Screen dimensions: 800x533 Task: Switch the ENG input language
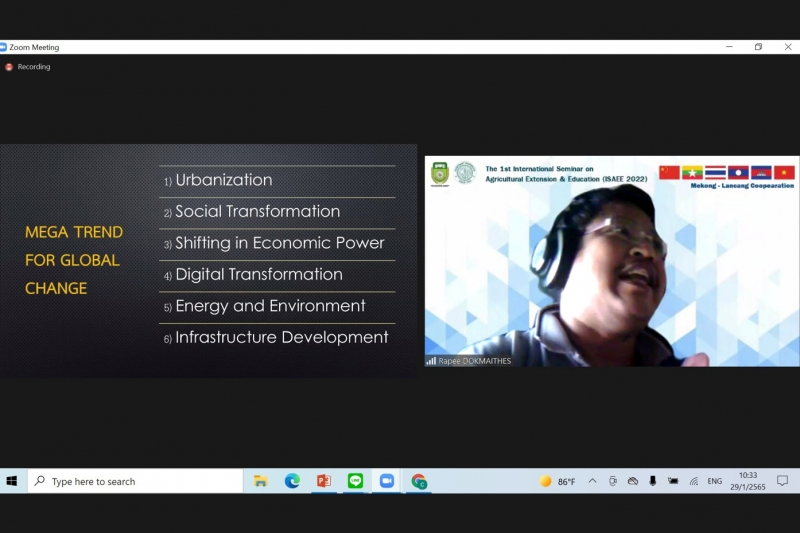coord(714,481)
